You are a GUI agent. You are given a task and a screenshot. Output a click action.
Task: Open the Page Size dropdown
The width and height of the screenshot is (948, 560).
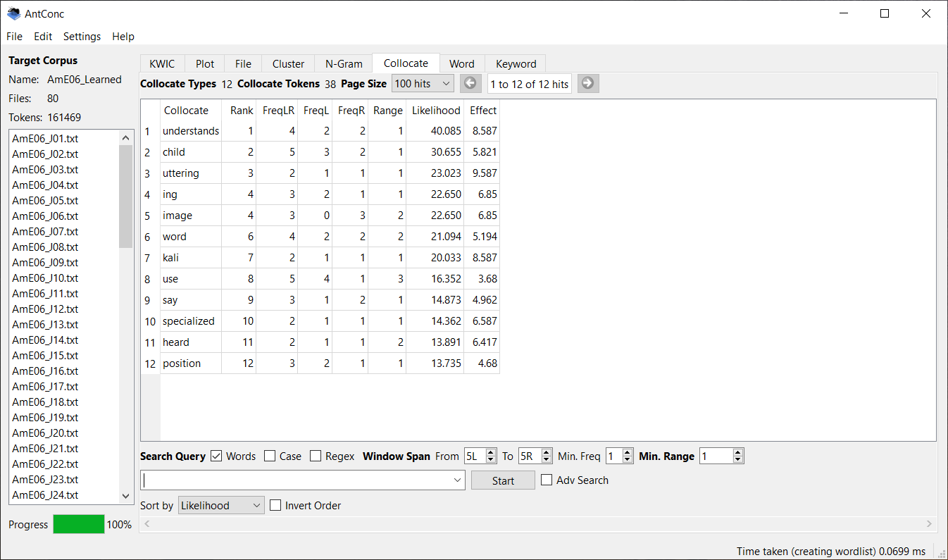click(423, 84)
